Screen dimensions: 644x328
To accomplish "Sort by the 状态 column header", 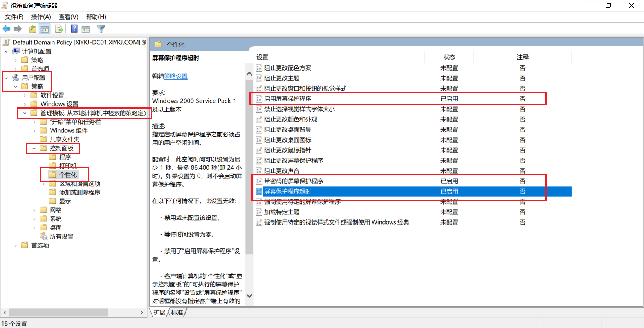I will [449, 57].
